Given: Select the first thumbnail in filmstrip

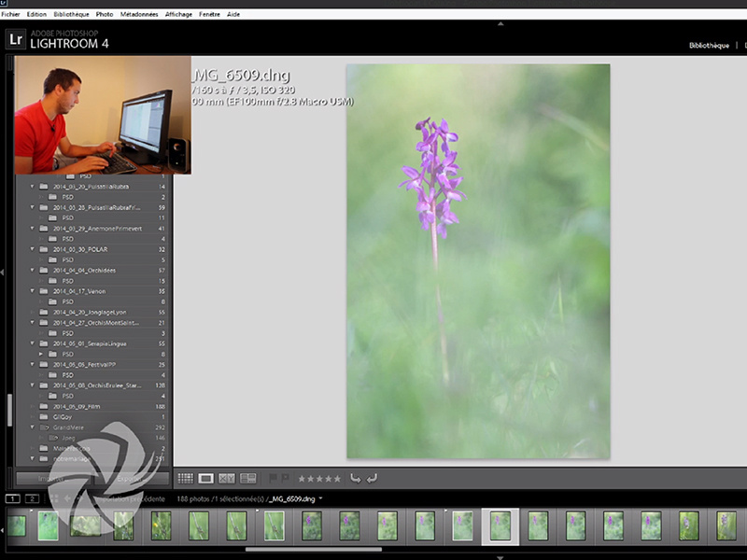Looking at the screenshot, I should 17,525.
